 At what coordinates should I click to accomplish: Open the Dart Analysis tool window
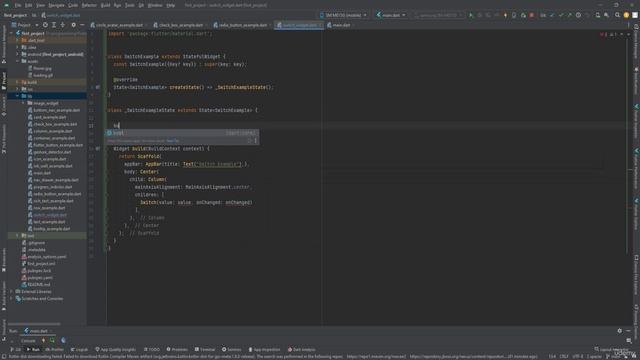click(x=301, y=349)
